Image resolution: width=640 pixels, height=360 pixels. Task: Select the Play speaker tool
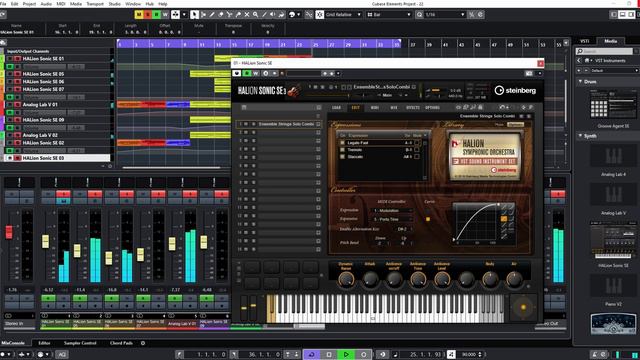(x=273, y=15)
